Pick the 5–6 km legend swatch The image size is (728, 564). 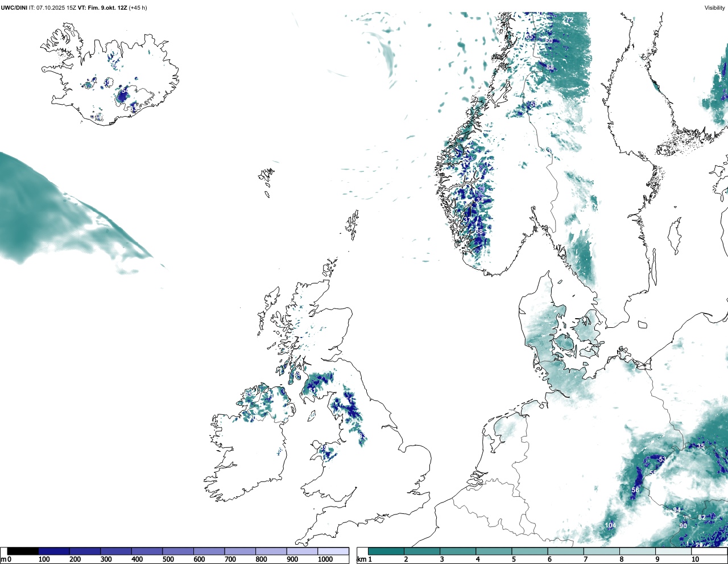coord(530,551)
